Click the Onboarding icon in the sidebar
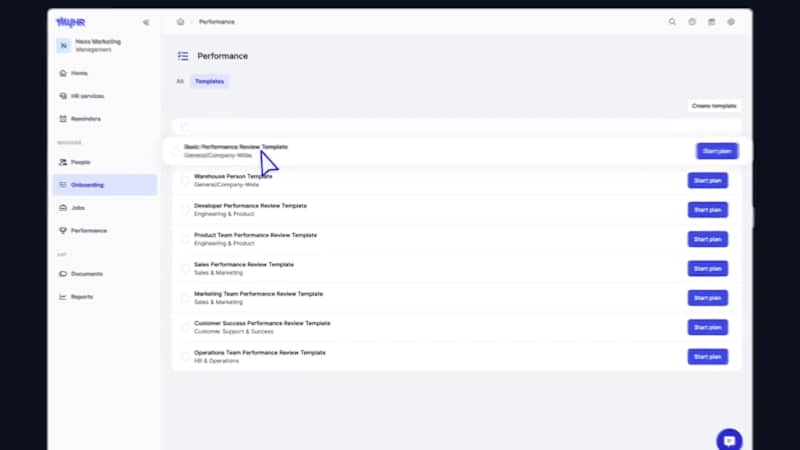 pyautogui.click(x=63, y=185)
